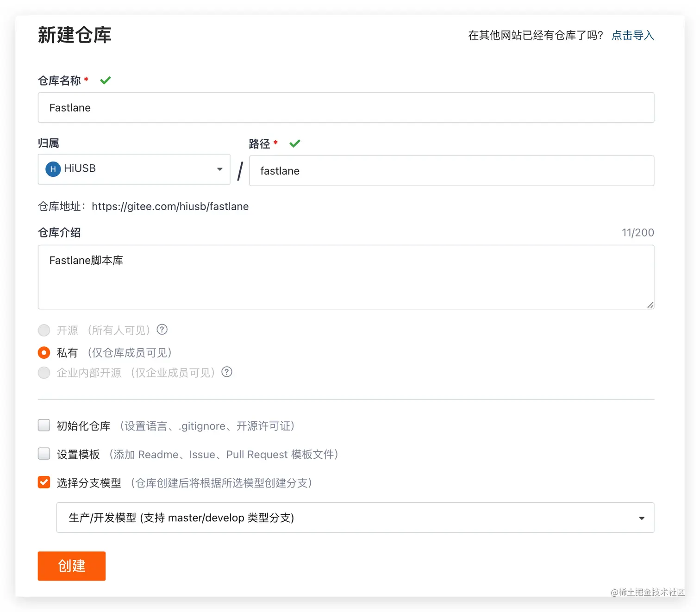Enable the 初始化仓库 checkbox

click(44, 425)
